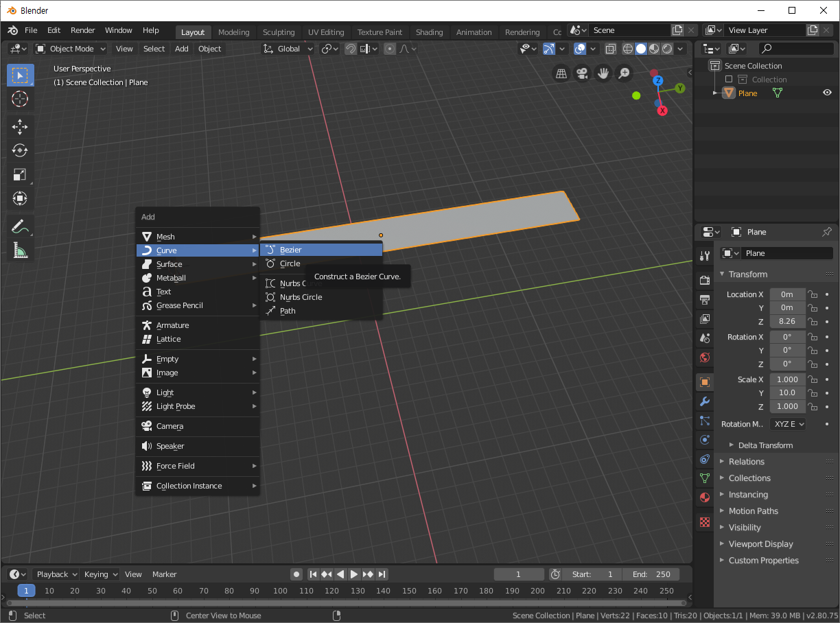Switch to wireframe shading mode
This screenshot has width=840, height=623.
coord(628,49)
